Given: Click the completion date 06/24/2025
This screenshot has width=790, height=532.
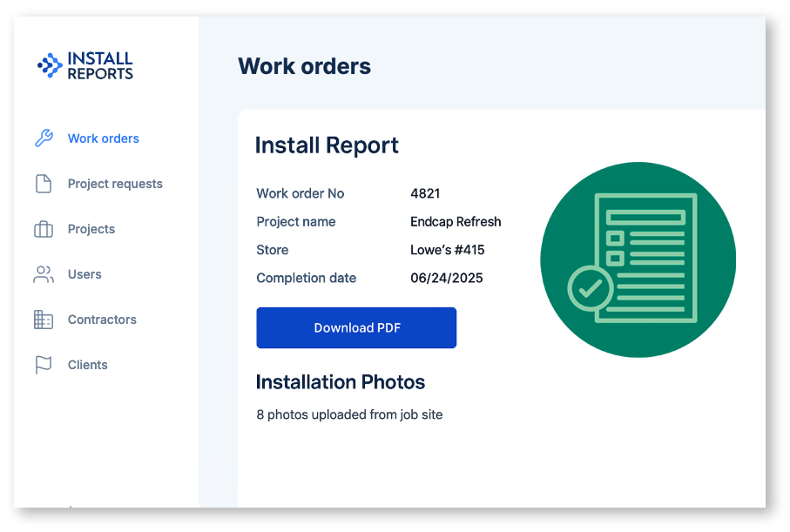Looking at the screenshot, I should click(x=446, y=277).
